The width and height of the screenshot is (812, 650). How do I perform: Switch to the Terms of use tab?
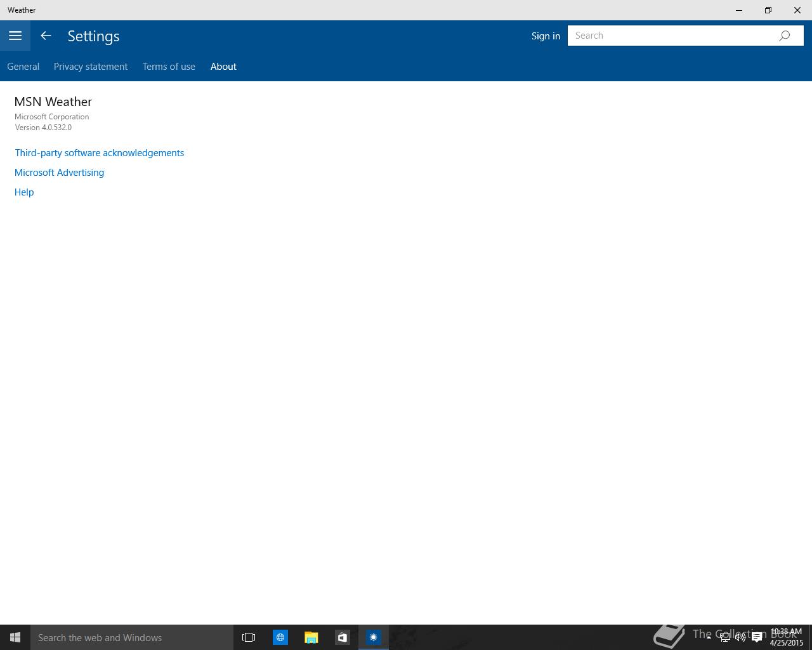(169, 67)
